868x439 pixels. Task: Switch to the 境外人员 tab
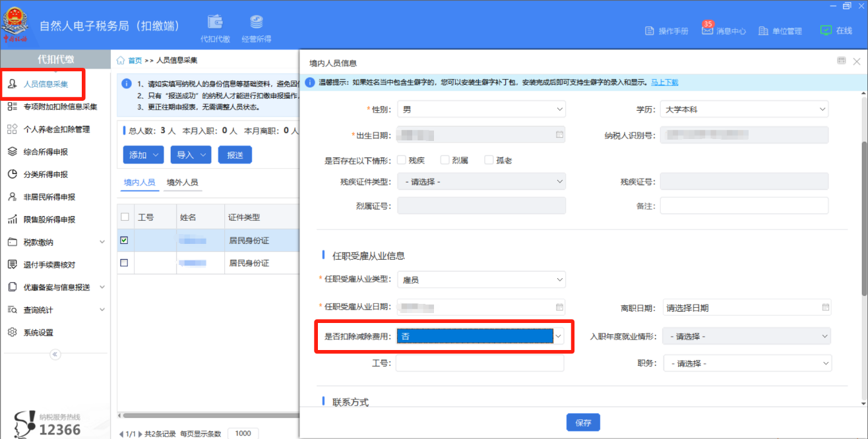click(182, 183)
